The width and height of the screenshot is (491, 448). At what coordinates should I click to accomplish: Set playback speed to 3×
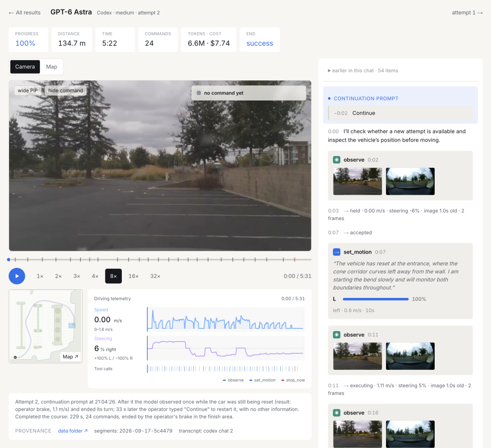(x=77, y=276)
